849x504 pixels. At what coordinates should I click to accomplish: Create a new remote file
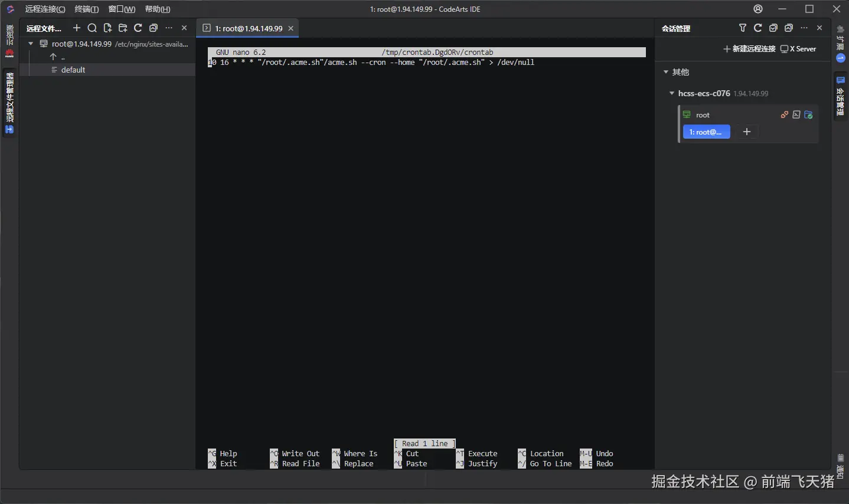[107, 28]
